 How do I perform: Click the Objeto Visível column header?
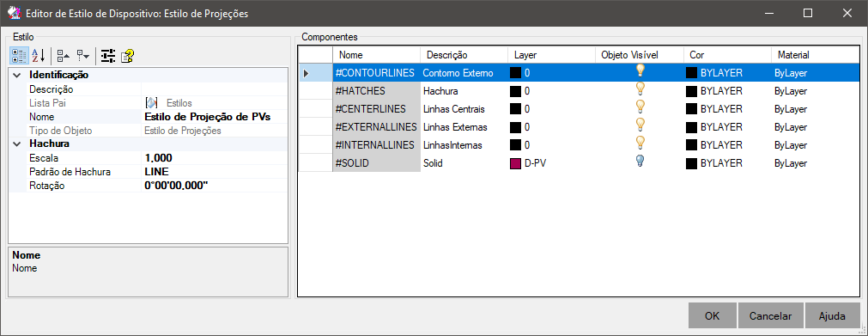coord(640,55)
